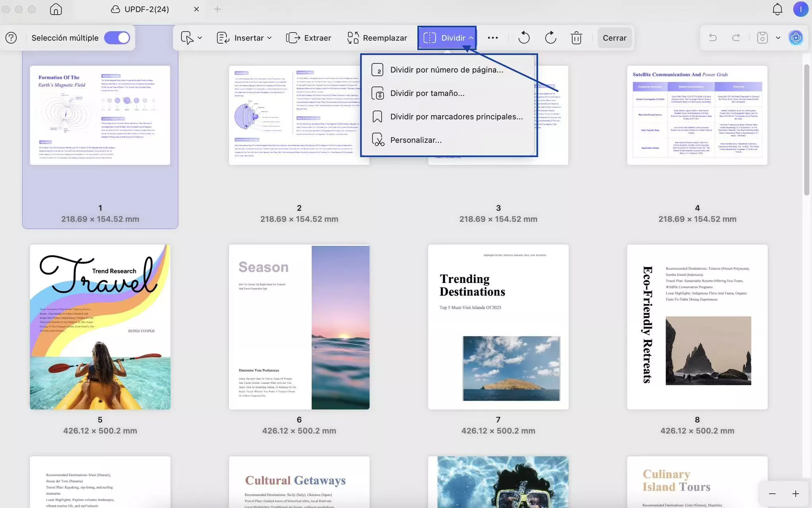Click the Extraer pages tool

tap(309, 38)
